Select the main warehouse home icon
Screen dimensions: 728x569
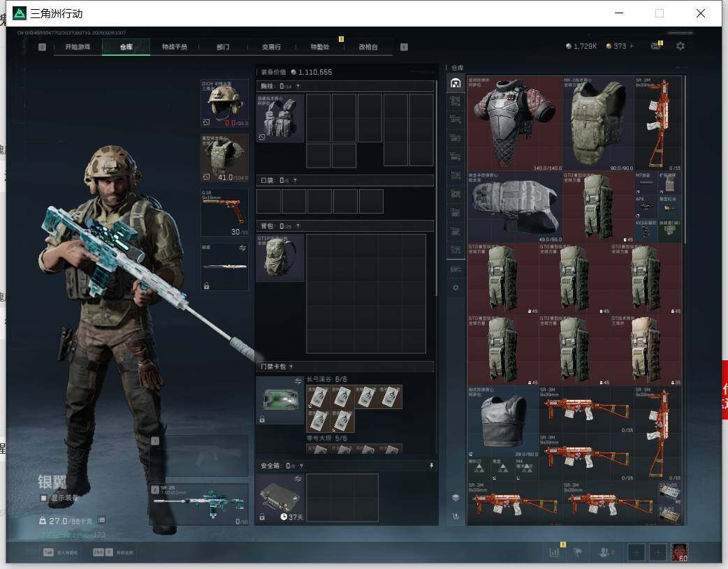456,83
